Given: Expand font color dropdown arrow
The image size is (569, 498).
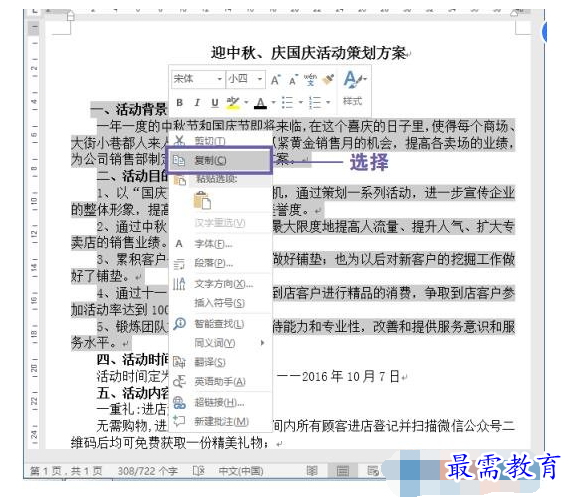Looking at the screenshot, I should pos(273,103).
